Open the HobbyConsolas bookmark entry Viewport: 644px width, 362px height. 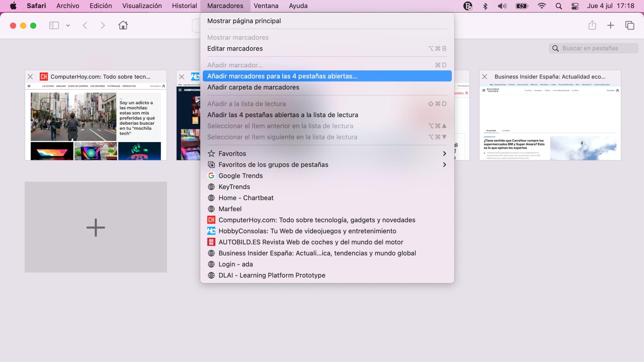coord(327,231)
